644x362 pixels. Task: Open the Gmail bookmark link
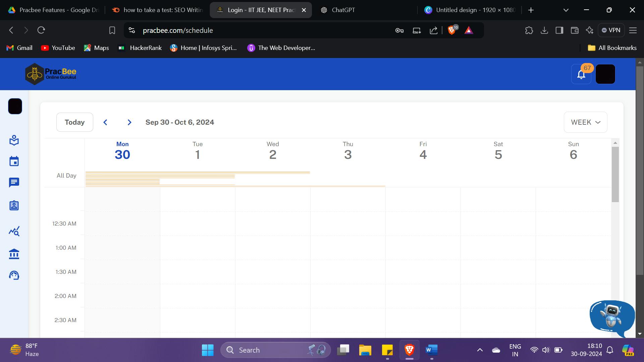point(19,48)
